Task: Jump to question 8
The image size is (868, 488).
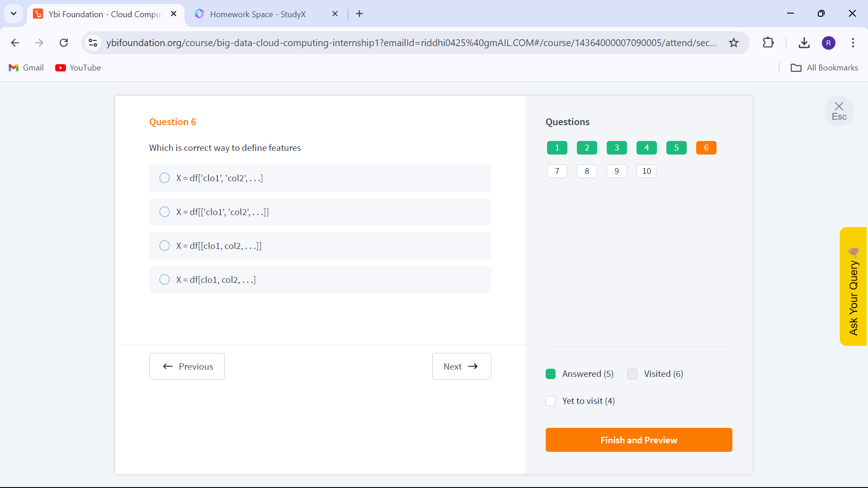Action: click(587, 171)
